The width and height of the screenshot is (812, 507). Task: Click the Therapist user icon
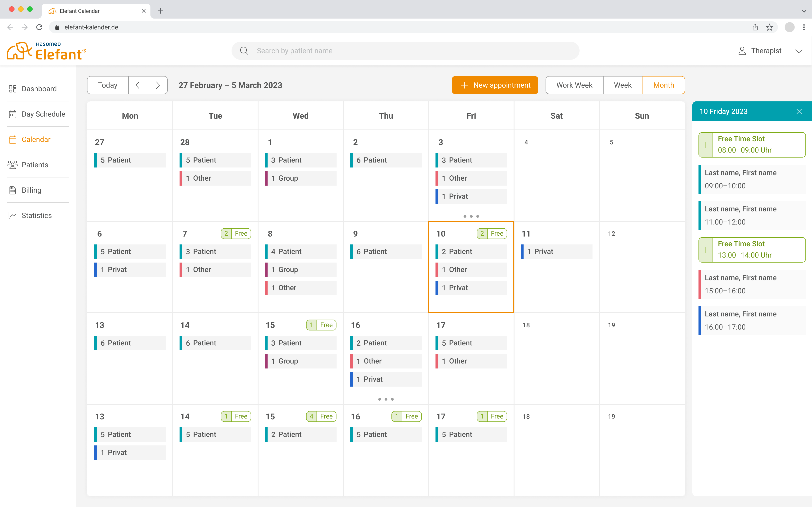pyautogui.click(x=742, y=51)
